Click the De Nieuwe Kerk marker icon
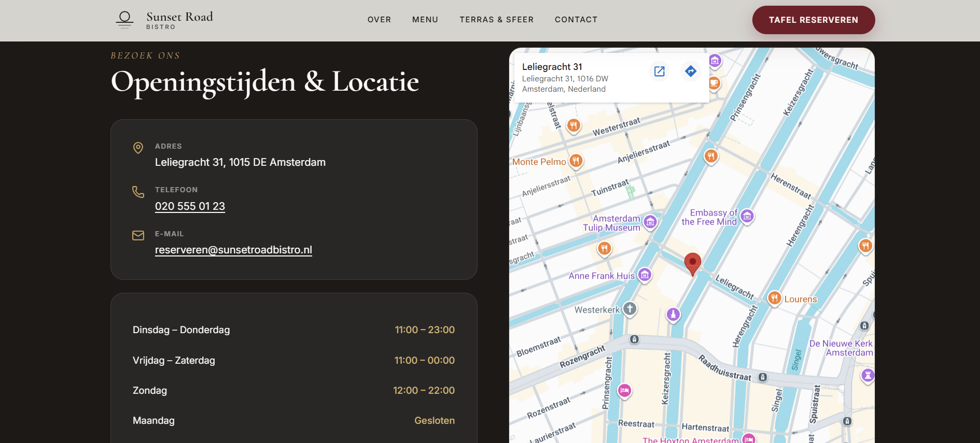The image size is (980, 443). pos(868,375)
